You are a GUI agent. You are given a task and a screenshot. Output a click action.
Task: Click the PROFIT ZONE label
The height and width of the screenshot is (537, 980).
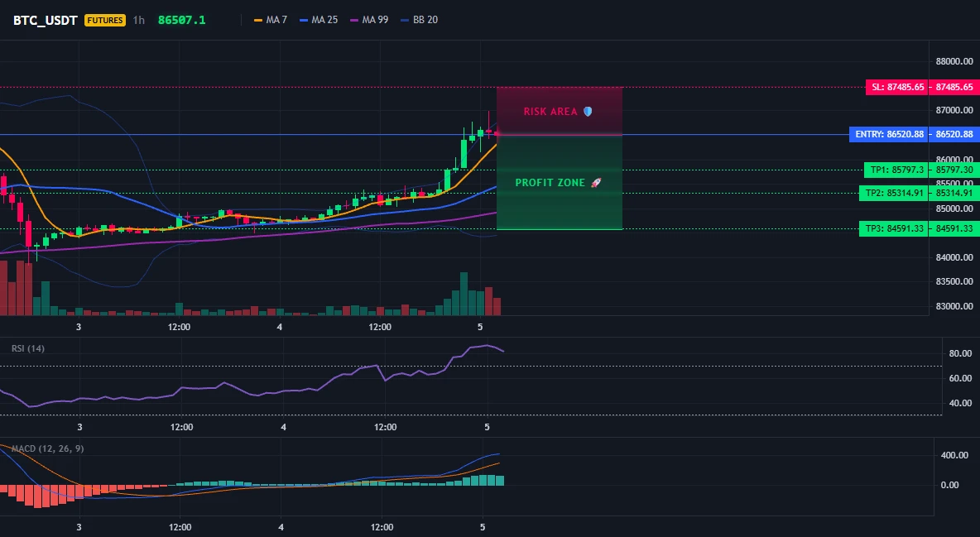[x=558, y=183]
